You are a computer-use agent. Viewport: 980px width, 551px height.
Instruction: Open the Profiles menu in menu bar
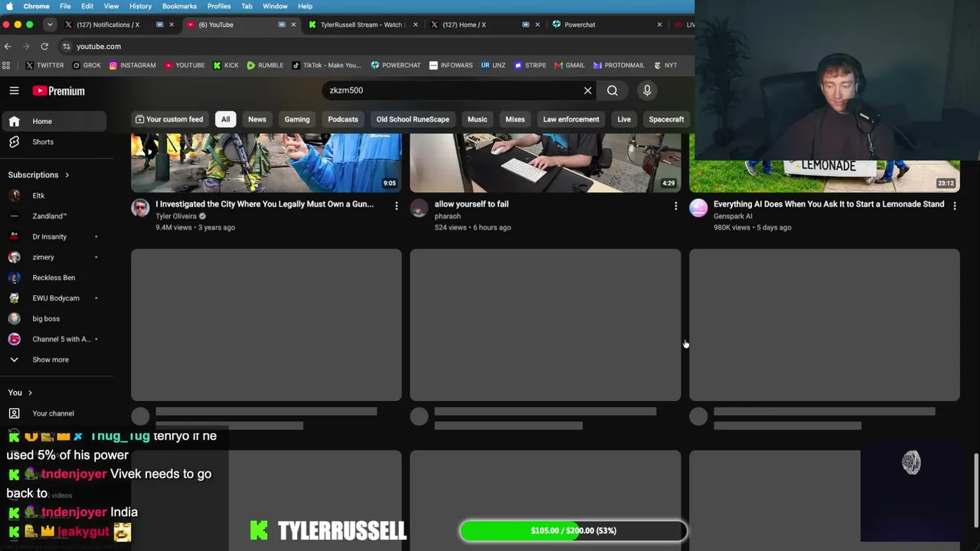[219, 6]
